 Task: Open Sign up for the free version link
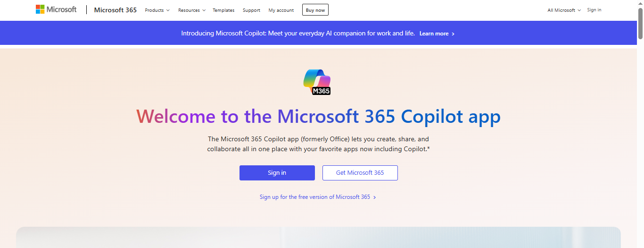click(318, 197)
